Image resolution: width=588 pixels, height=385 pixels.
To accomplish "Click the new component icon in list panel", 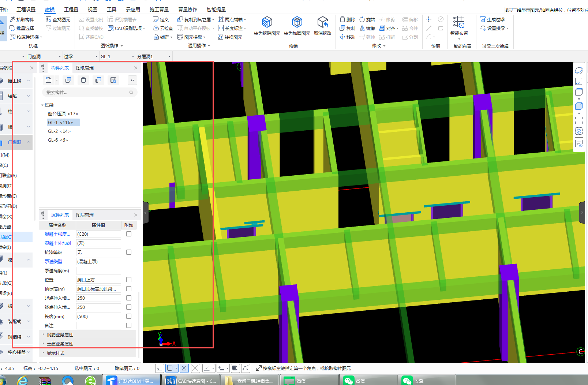I will point(49,80).
